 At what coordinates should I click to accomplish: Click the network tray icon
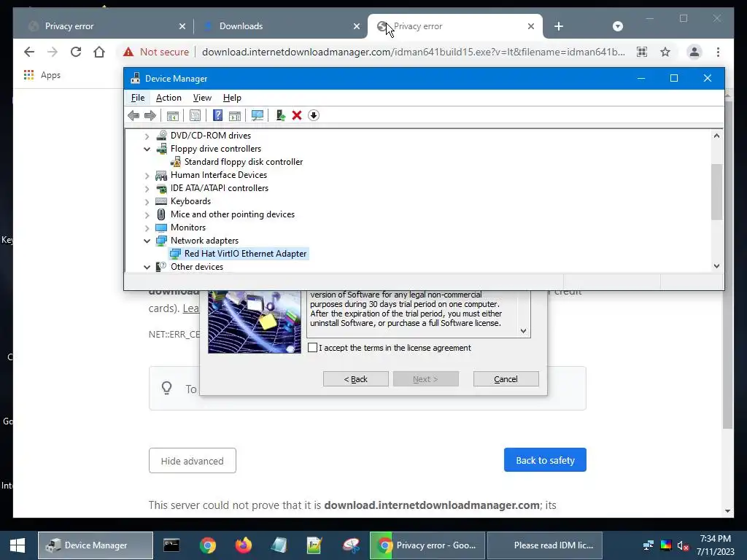coord(649,545)
